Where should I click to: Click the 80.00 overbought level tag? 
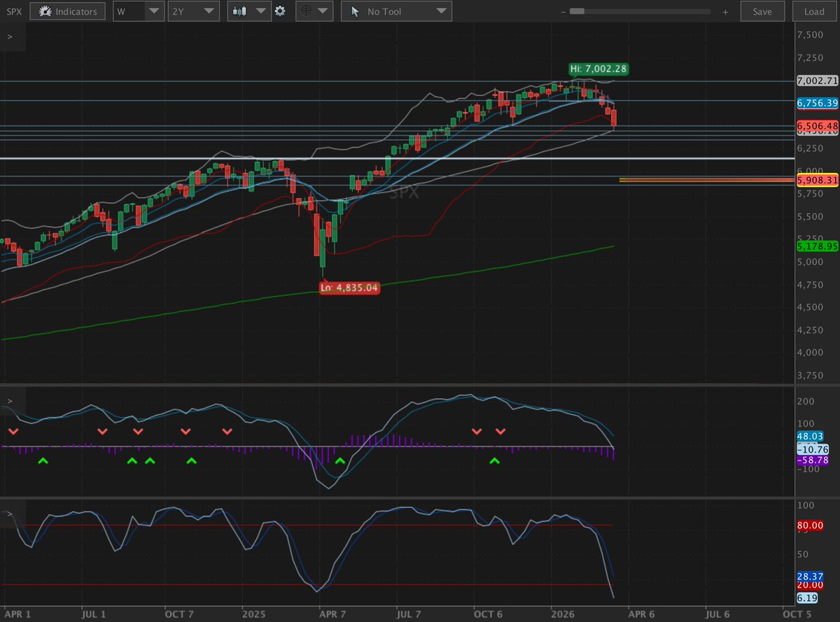pyautogui.click(x=808, y=525)
